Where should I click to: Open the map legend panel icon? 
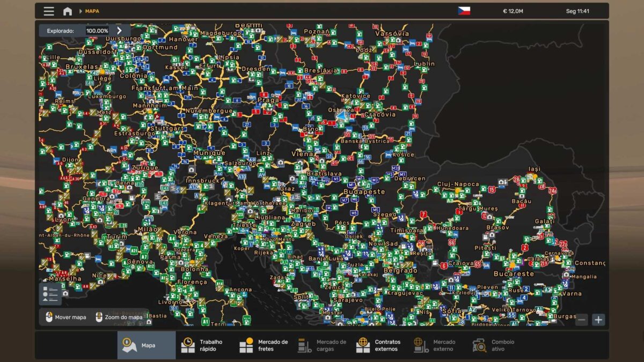[50, 293]
